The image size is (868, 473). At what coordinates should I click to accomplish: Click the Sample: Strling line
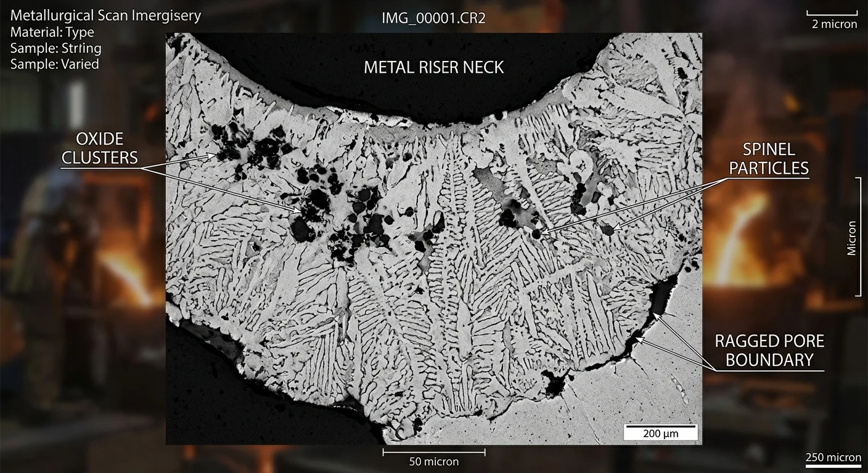pyautogui.click(x=55, y=48)
